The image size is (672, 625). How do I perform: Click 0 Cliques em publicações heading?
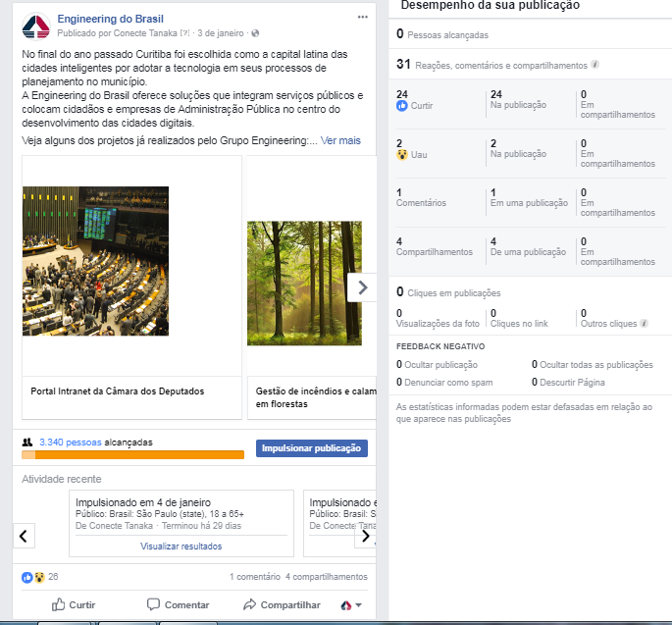[x=448, y=292]
